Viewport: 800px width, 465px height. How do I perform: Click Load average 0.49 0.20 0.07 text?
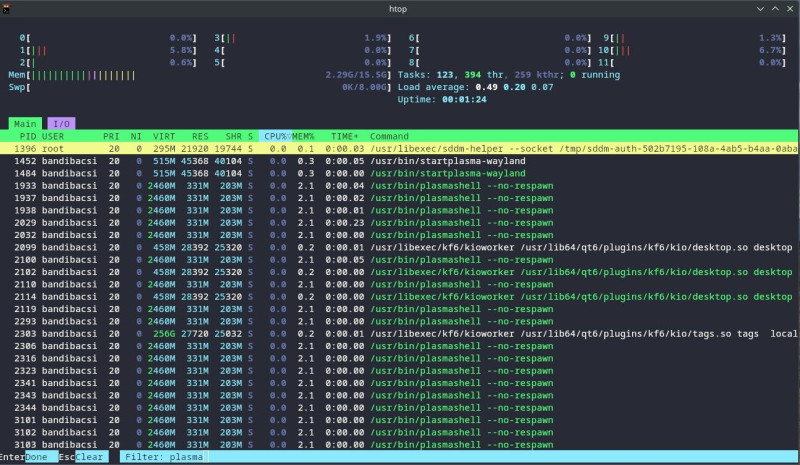(475, 87)
